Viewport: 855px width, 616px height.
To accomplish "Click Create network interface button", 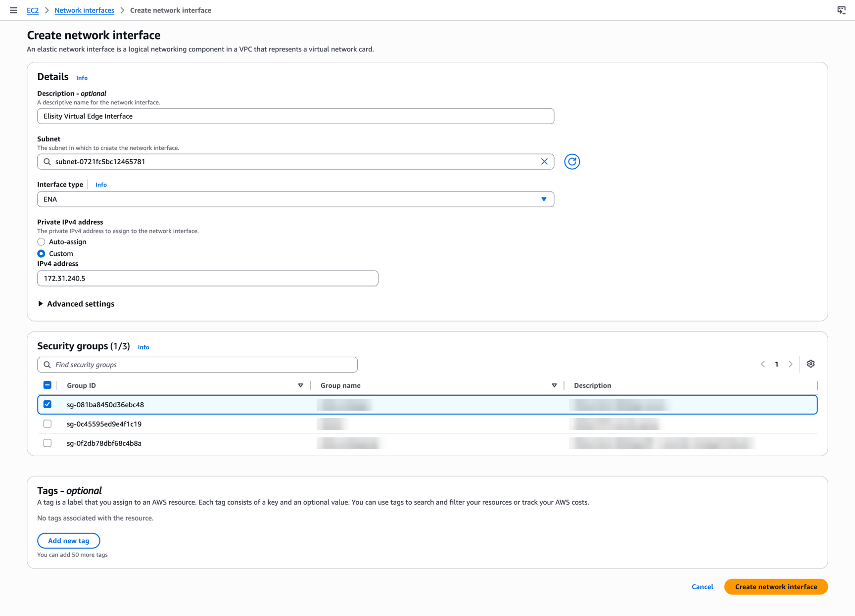I will click(776, 587).
